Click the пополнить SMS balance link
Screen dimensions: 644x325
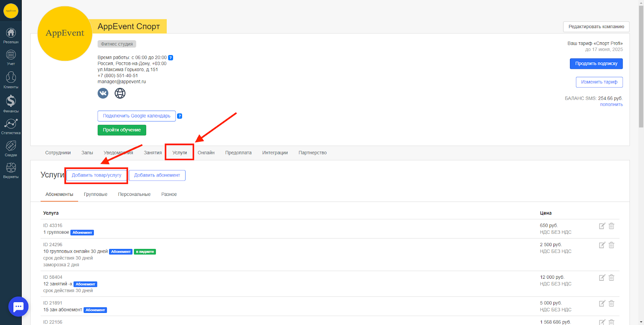611,105
